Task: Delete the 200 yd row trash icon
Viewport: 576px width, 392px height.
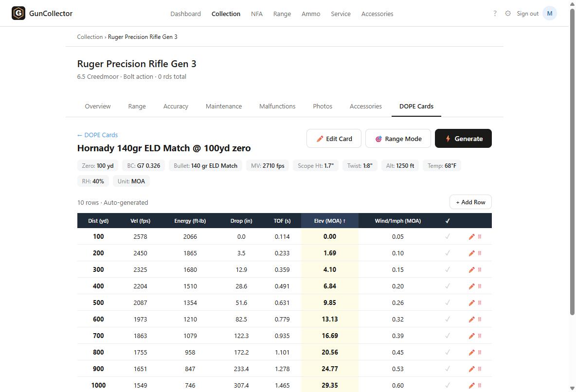Action: point(480,253)
